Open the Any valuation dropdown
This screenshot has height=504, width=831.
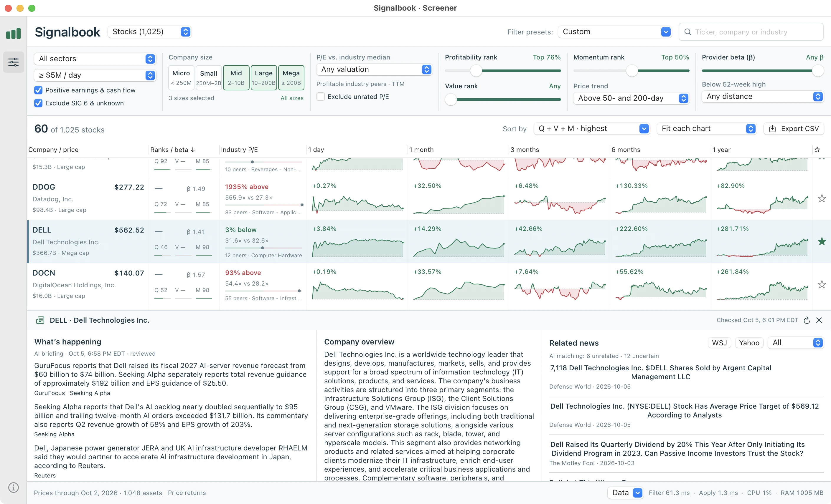coord(374,69)
